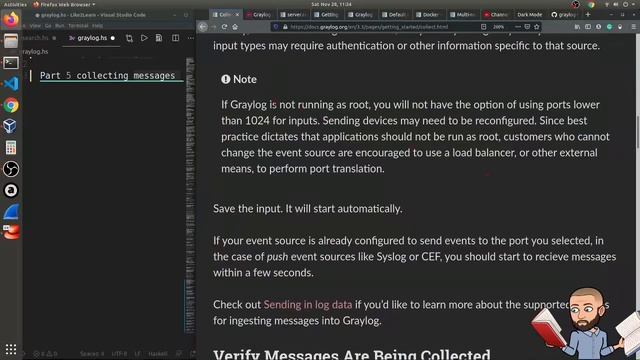Reload the Firefox page
The image size is (640, 360).
point(224,27)
